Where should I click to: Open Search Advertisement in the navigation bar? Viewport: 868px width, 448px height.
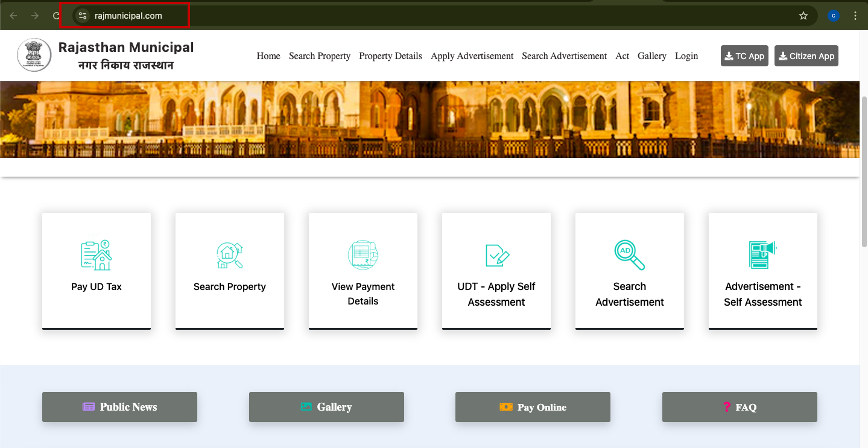click(x=565, y=56)
